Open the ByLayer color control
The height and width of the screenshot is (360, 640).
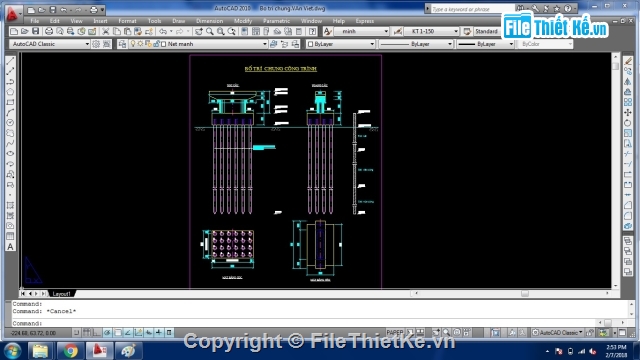pyautogui.click(x=340, y=44)
